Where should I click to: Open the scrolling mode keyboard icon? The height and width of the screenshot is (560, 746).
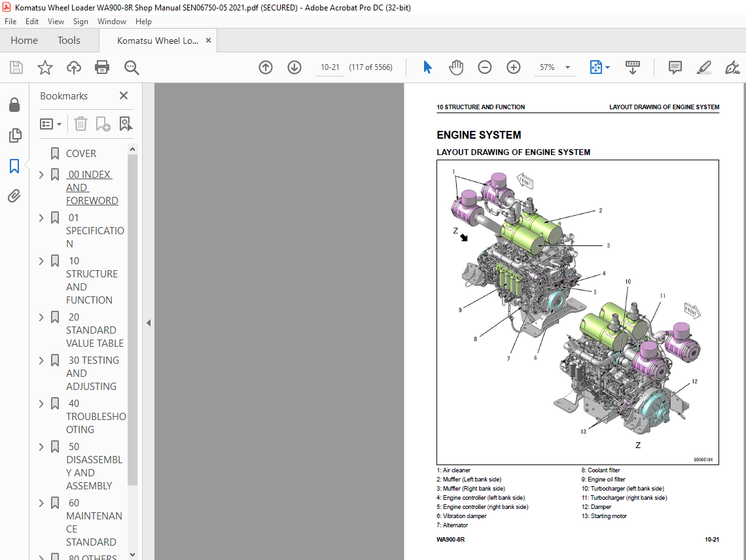click(x=632, y=67)
